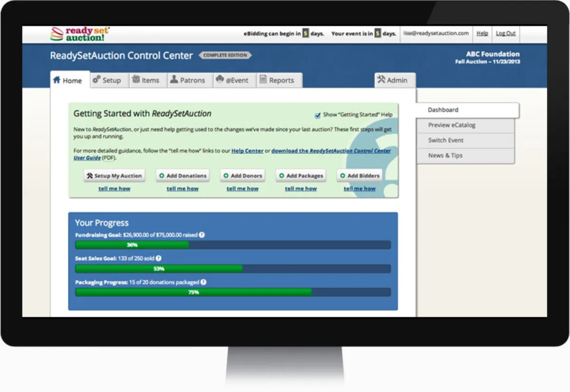Click the Setup My Auction button
Screen dimensions: 570x392
[114, 176]
